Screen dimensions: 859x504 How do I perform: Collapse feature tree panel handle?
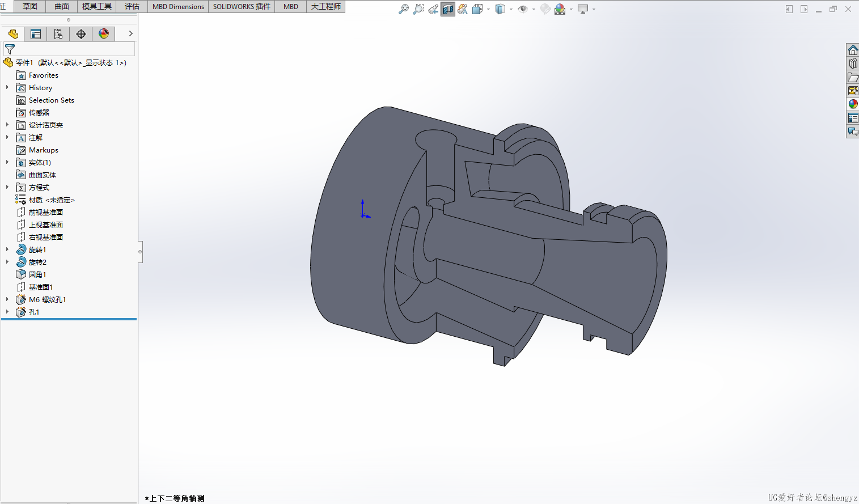(140, 251)
